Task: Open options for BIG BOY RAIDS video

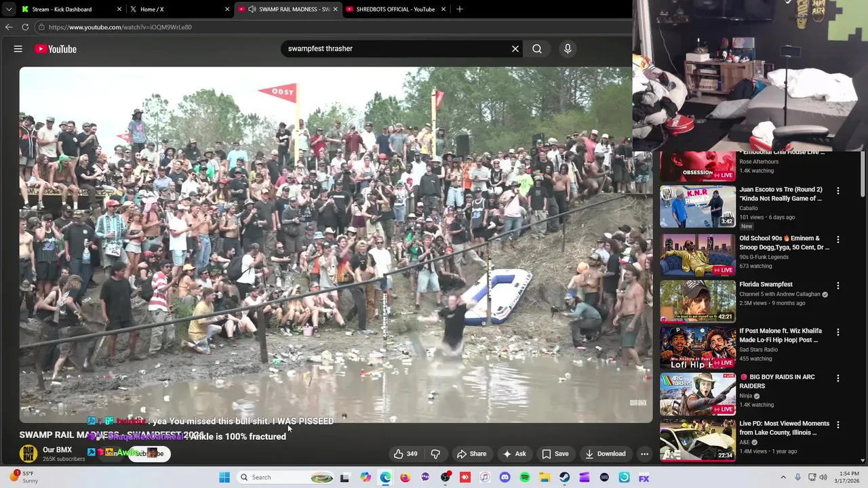Action: (x=838, y=378)
